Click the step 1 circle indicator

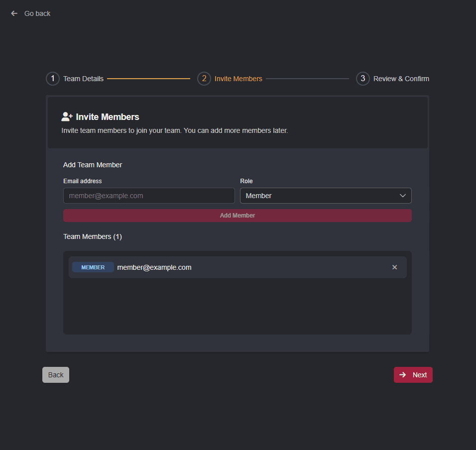pyautogui.click(x=52, y=79)
